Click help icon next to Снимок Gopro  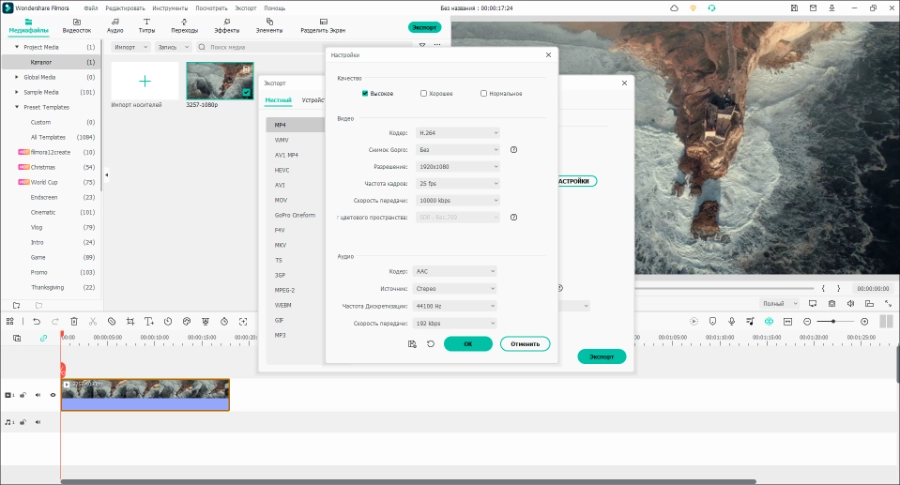pyautogui.click(x=514, y=150)
